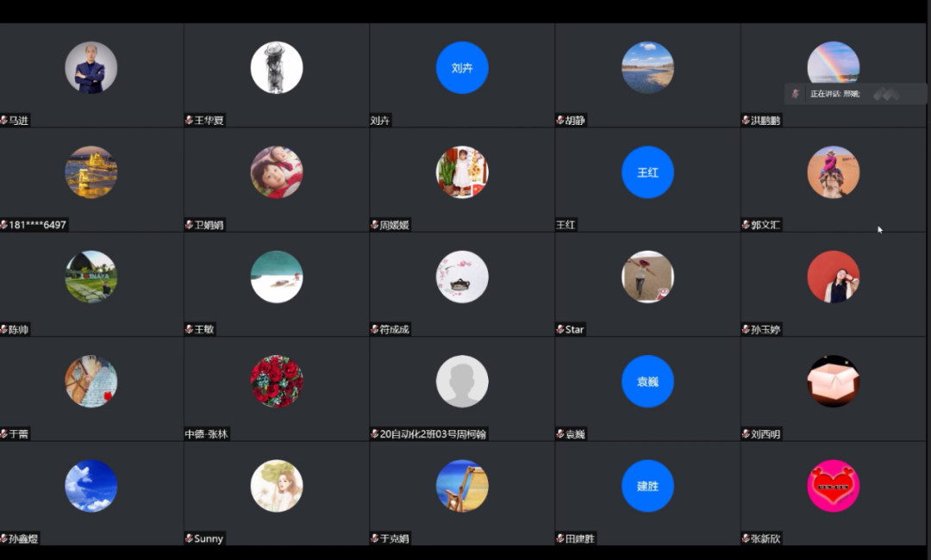Select the blue 刘卉 avatar circle
This screenshot has width=931, height=560.
point(462,67)
